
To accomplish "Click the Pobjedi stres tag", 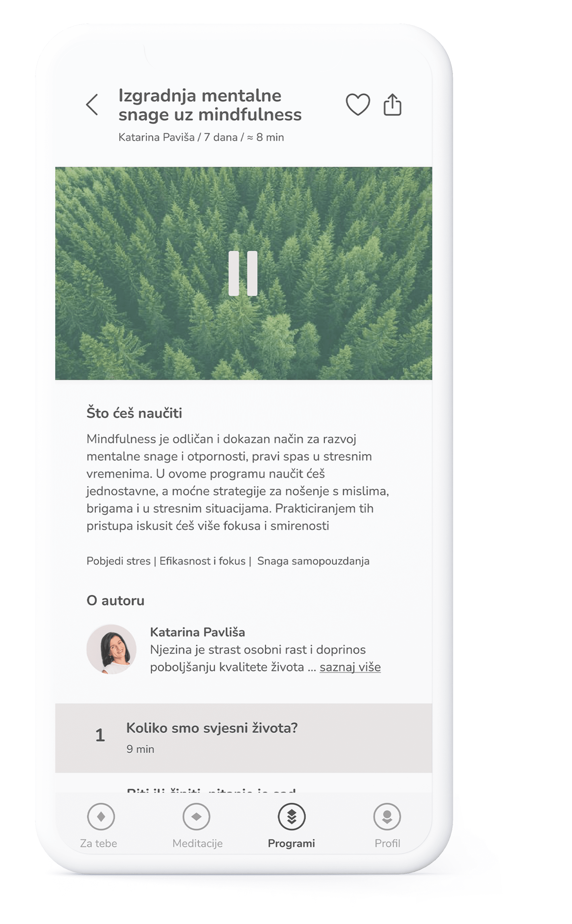I will (118, 560).
